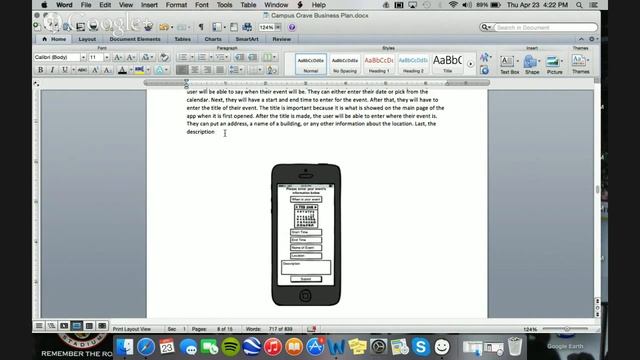Screen dimensions: 640x360
Task: Toggle Italic formatting
Action: 52,70
